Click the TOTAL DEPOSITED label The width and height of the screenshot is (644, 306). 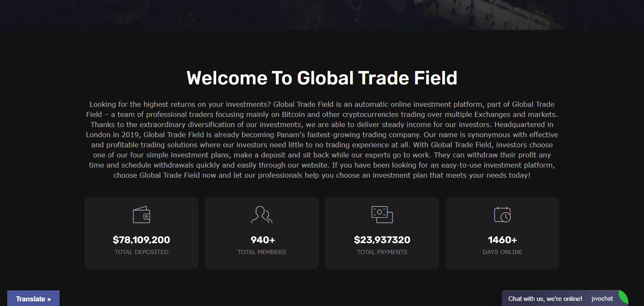(141, 252)
